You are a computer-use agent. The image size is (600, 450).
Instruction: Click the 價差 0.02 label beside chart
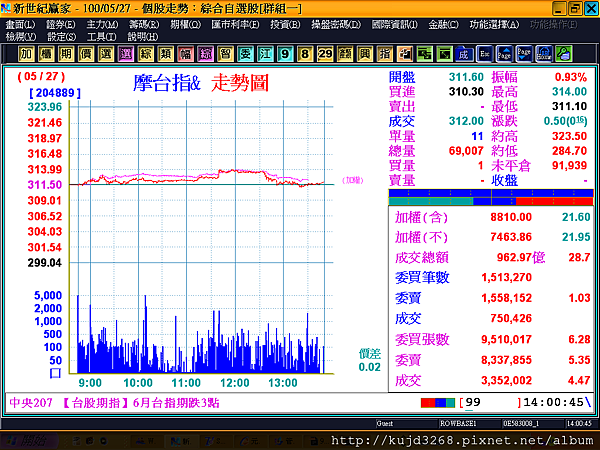369,360
